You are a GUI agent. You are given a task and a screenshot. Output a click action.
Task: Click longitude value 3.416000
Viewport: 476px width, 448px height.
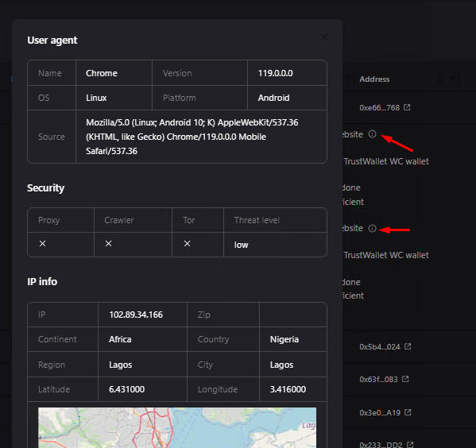(288, 389)
